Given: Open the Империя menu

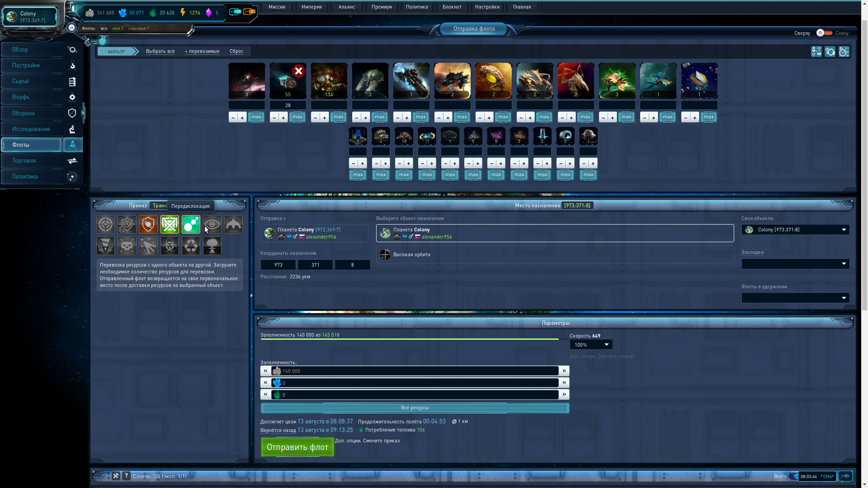Looking at the screenshot, I should (x=311, y=7).
